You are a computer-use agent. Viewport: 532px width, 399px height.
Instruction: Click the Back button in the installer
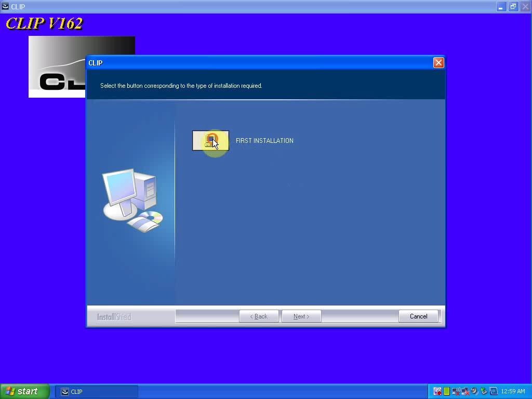[259, 316]
